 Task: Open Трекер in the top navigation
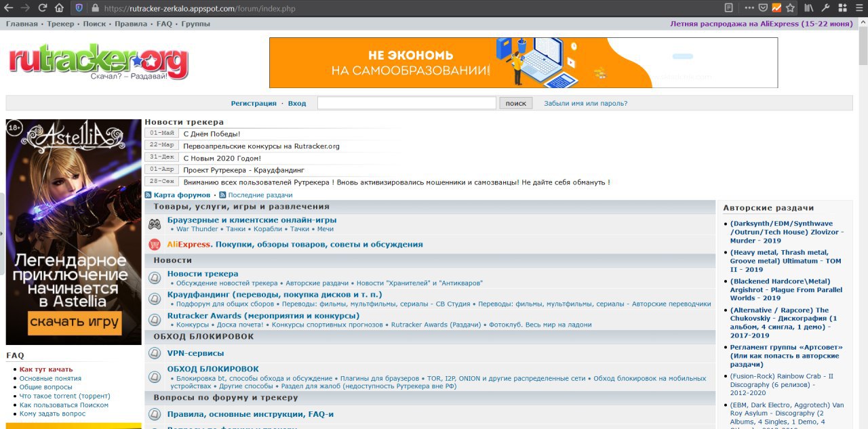point(61,24)
